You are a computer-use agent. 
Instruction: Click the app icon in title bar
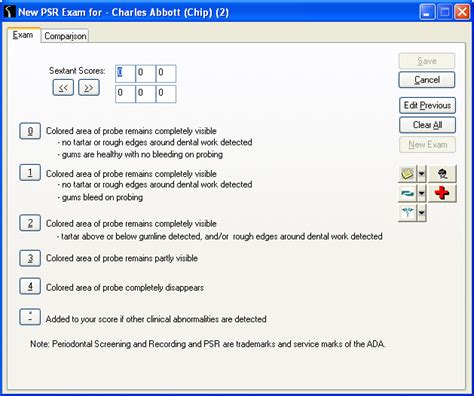point(10,12)
